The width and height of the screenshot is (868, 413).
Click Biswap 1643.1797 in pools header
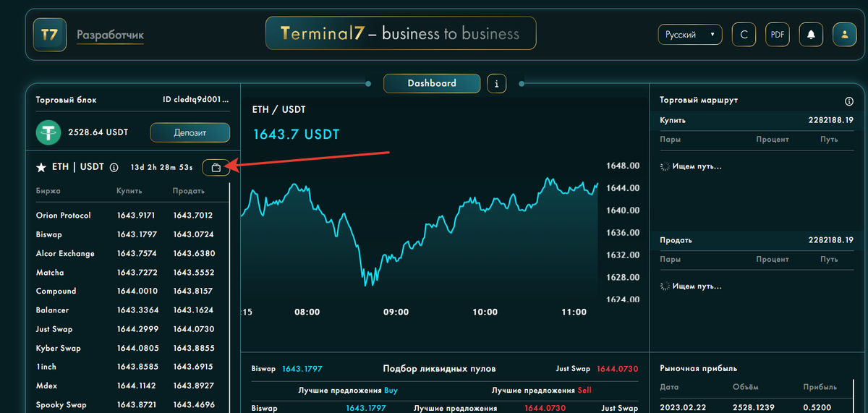(289, 369)
